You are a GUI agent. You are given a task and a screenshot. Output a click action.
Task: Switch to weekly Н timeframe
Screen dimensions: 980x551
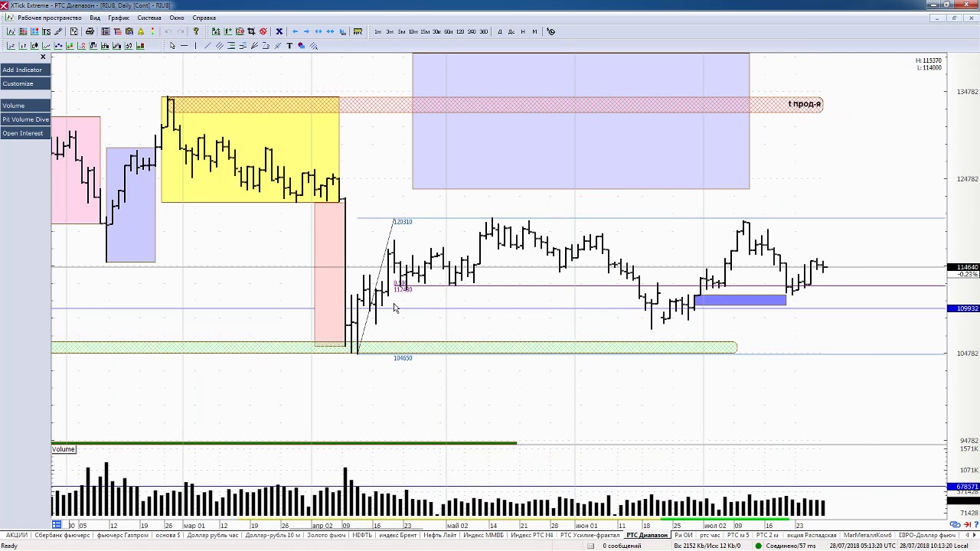[523, 31]
